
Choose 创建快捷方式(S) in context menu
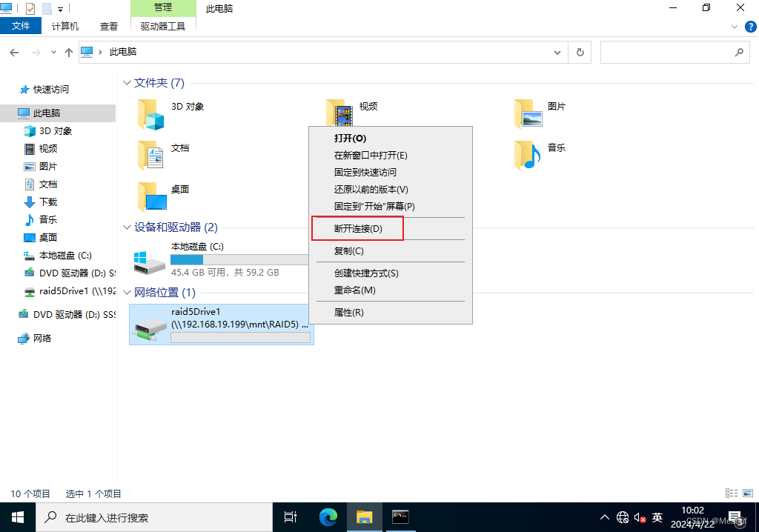pos(391,273)
